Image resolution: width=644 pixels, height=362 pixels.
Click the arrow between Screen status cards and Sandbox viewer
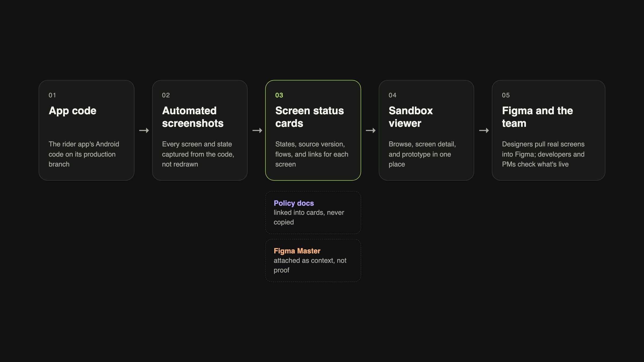tap(371, 131)
